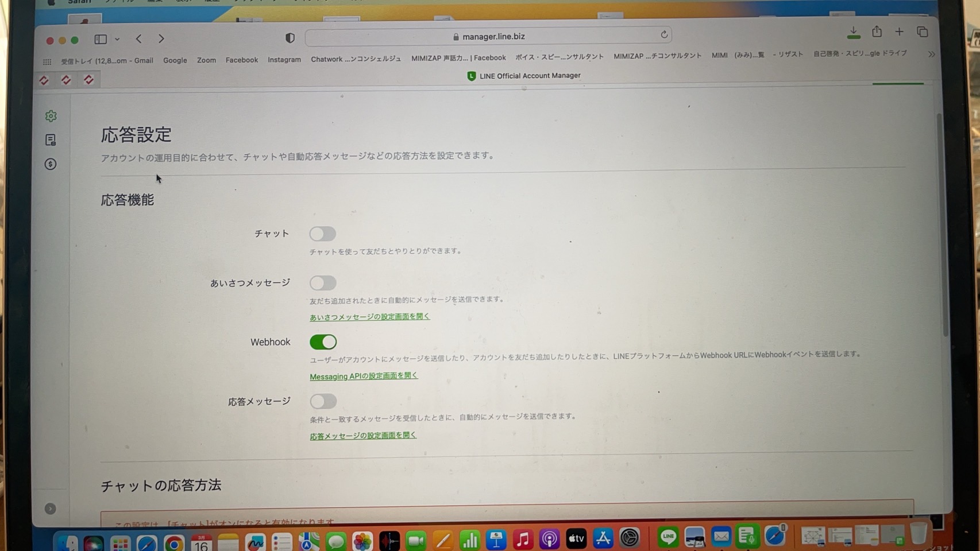
Task: Select the second pinned tab
Action: click(66, 80)
